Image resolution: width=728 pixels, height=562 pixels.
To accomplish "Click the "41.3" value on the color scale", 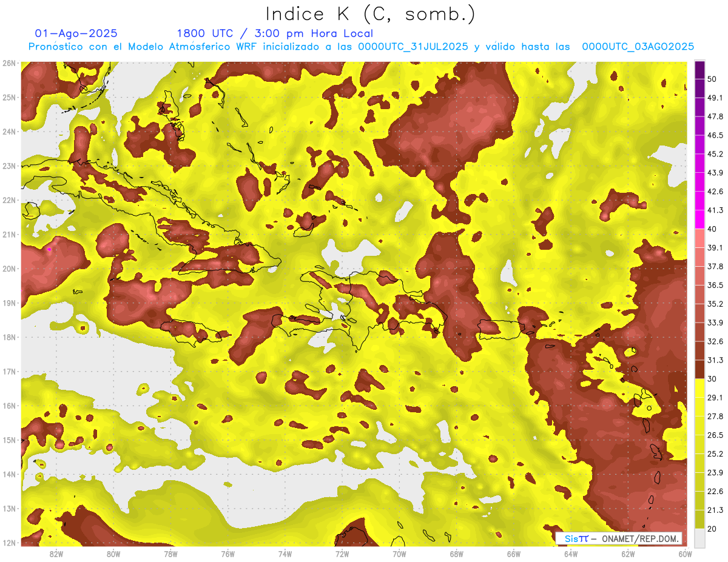I will [715, 210].
